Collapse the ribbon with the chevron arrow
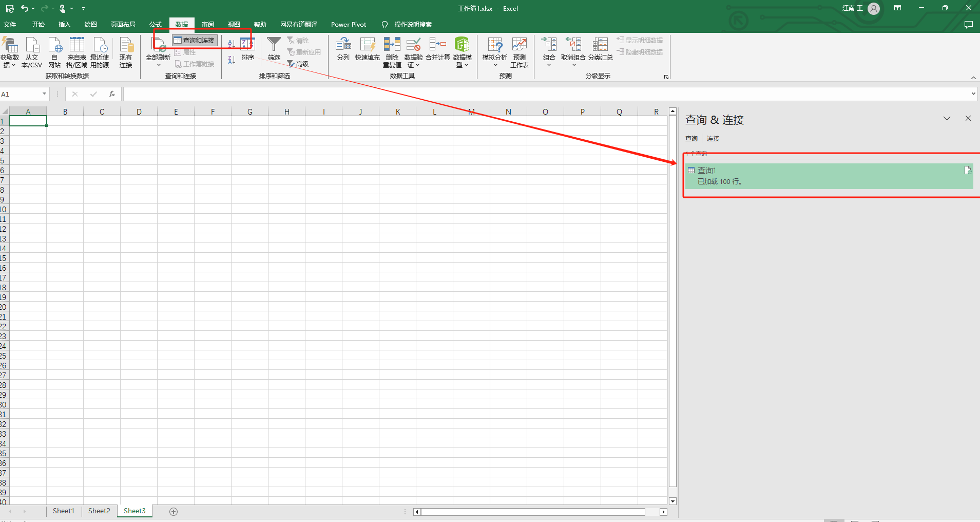Image resolution: width=980 pixels, height=522 pixels. 973,78
